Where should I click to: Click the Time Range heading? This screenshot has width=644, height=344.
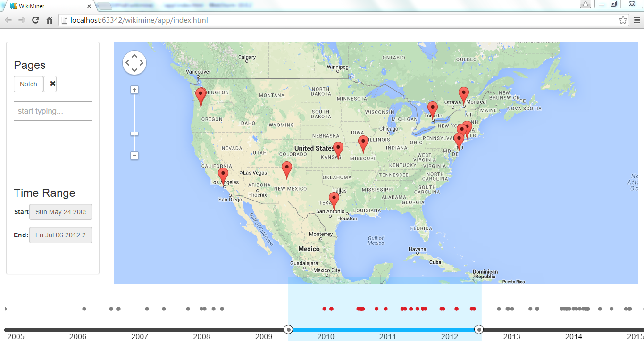point(44,193)
